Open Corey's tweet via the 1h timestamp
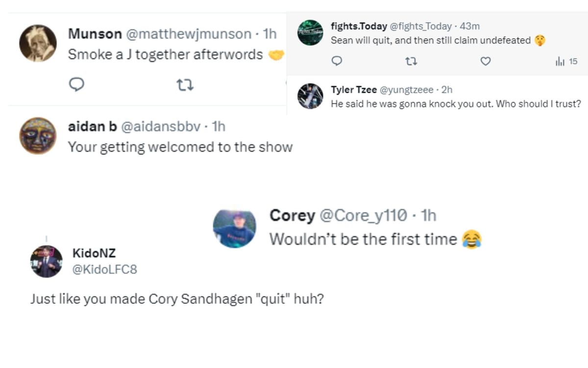Screen dimensions: 588x368 coord(429,215)
